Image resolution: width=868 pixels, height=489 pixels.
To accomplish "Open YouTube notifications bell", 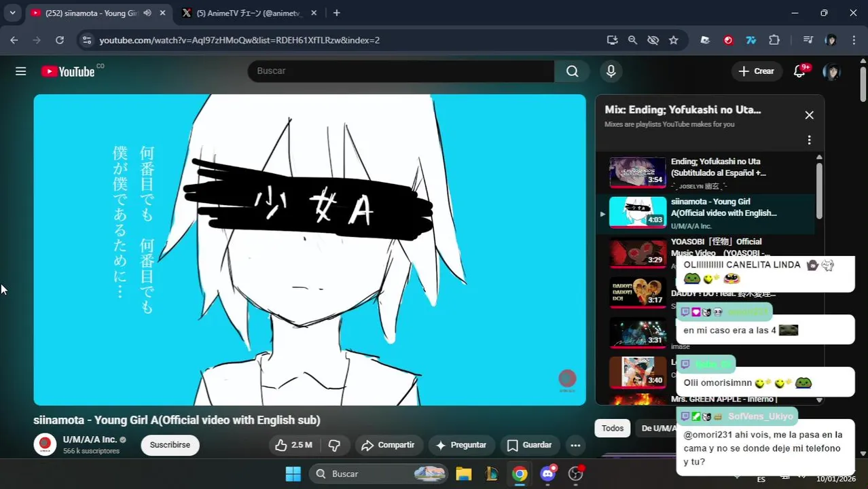I will [800, 71].
